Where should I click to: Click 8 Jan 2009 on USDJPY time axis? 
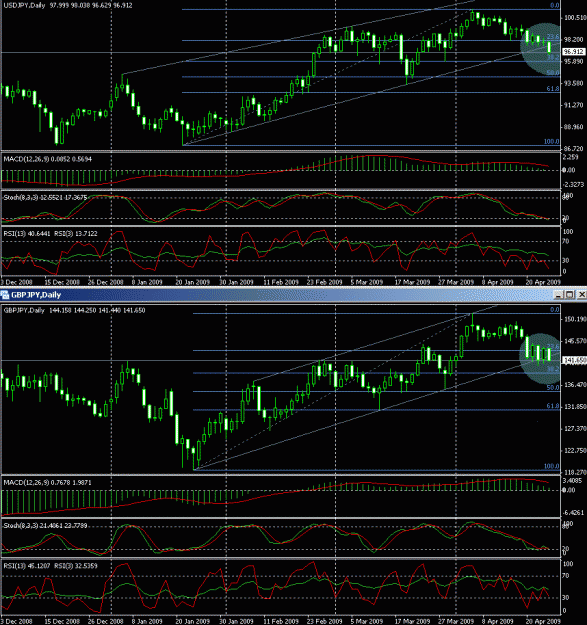147,282
